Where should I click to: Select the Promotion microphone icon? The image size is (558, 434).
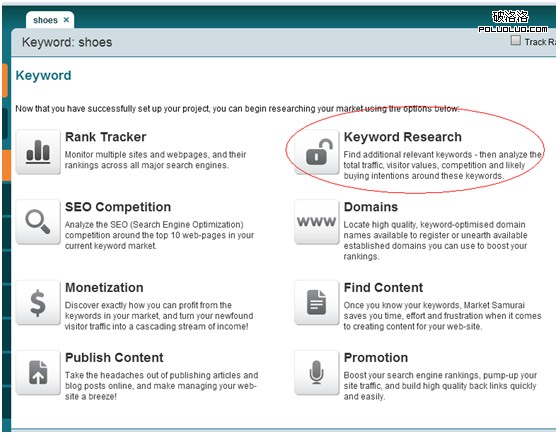317,373
